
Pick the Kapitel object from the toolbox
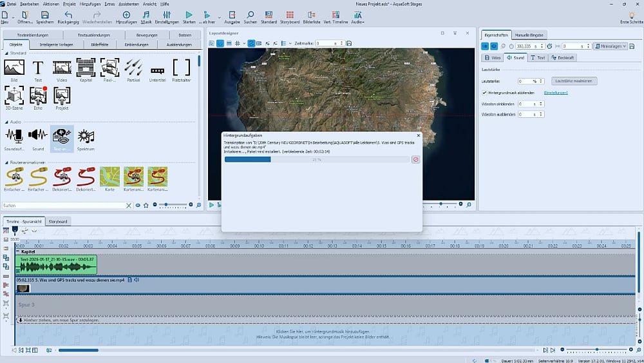pyautogui.click(x=86, y=68)
